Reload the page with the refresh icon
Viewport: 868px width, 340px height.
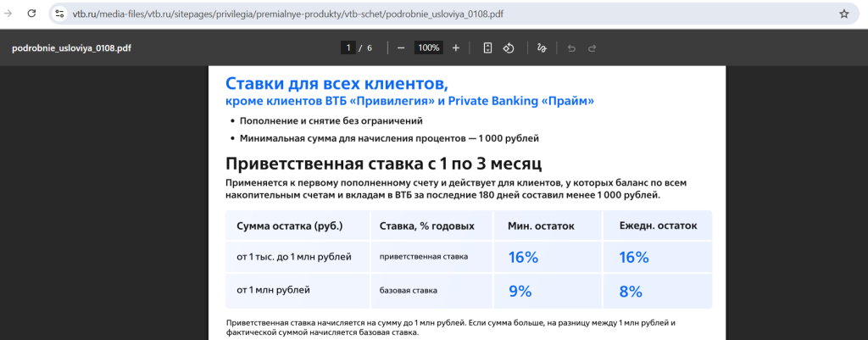31,14
